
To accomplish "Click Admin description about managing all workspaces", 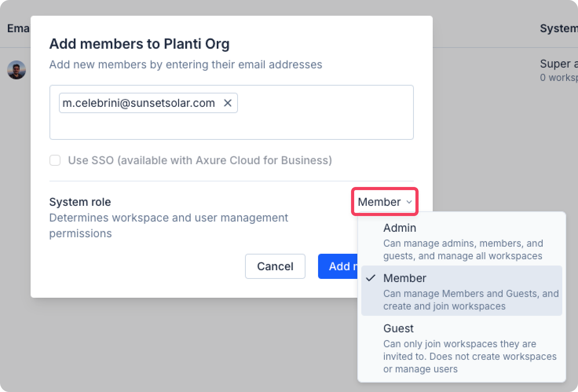I will [x=463, y=250].
